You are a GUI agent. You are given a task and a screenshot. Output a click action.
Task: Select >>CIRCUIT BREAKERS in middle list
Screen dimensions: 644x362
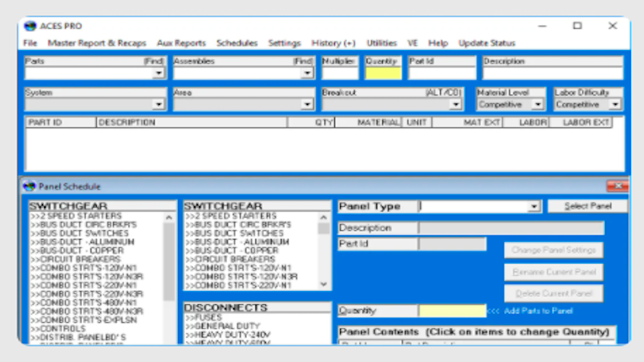tap(230, 259)
